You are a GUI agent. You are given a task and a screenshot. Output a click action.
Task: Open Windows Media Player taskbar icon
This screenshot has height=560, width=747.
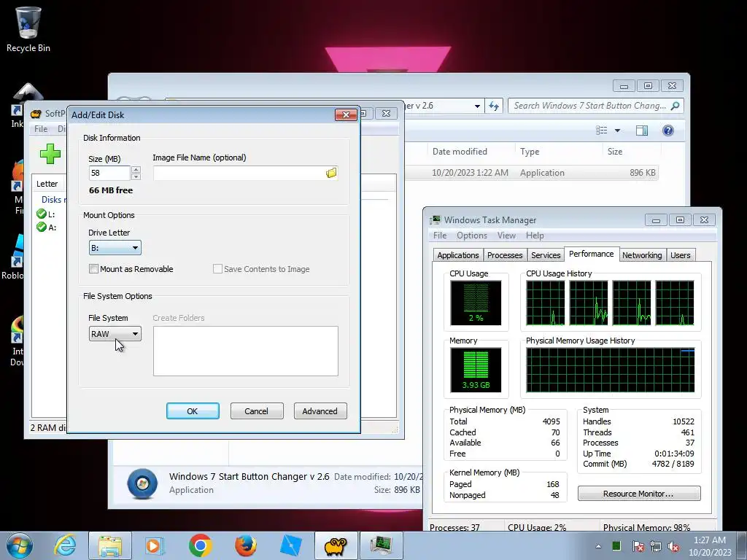tap(155, 545)
